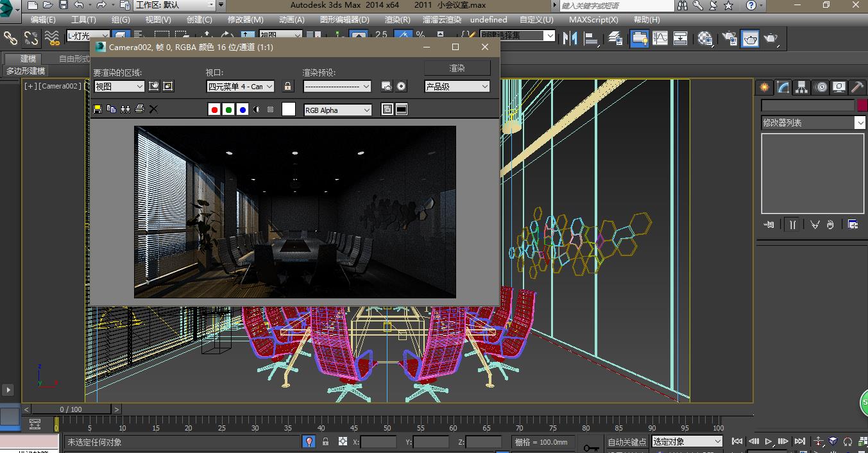This screenshot has width=868, height=453.
Task: Click the keyword search input field
Action: [x=617, y=6]
